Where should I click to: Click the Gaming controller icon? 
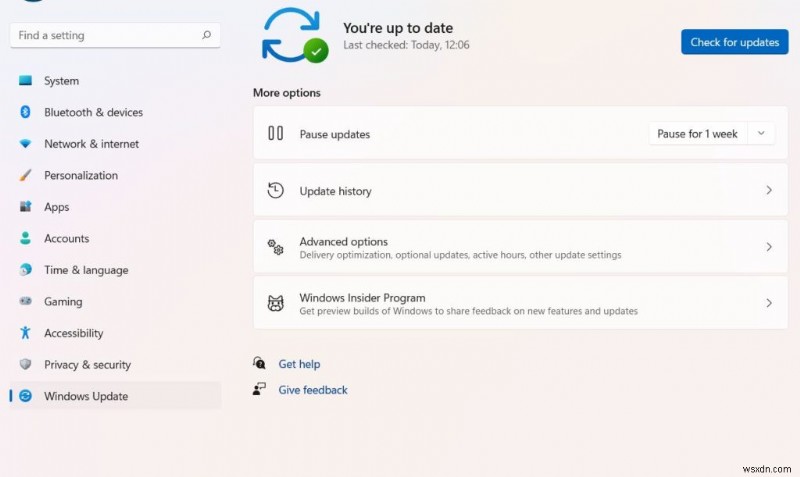tap(25, 301)
